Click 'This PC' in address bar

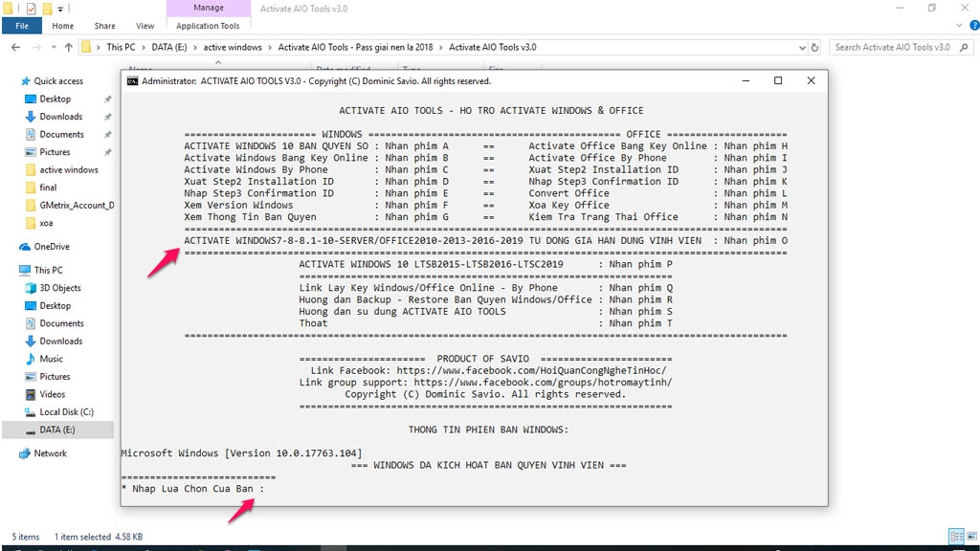click(x=121, y=47)
